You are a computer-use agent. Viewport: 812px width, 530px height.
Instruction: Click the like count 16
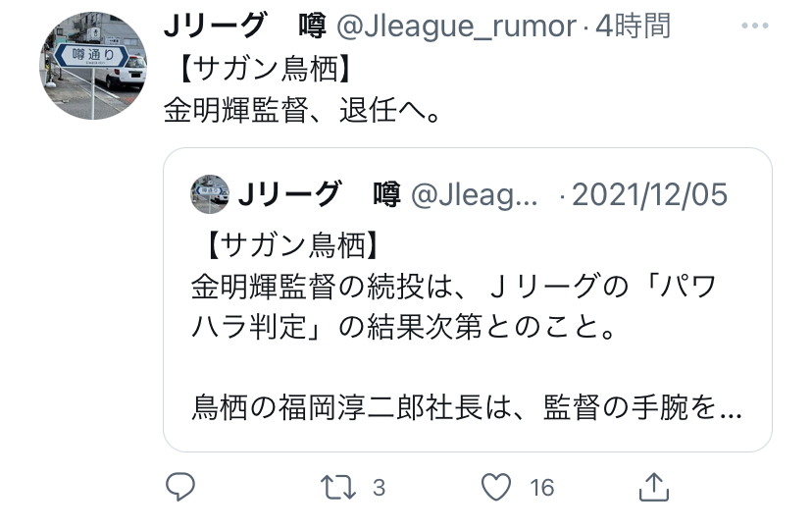tap(541, 488)
